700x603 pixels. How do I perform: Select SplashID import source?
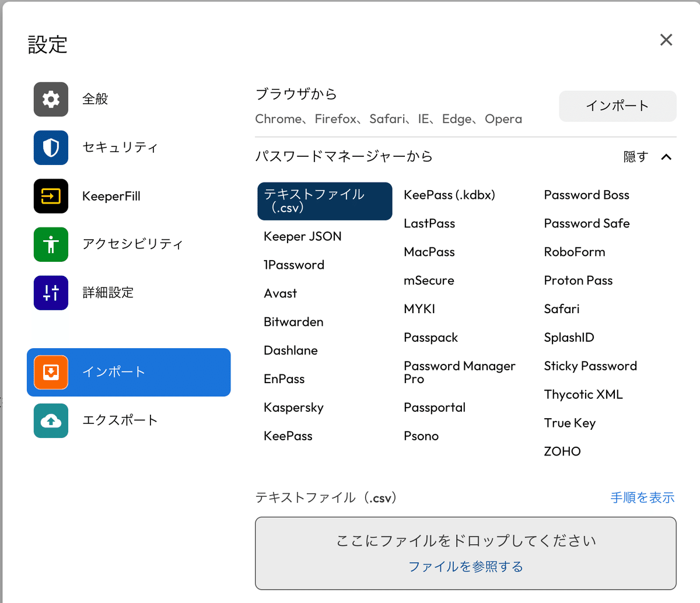569,338
